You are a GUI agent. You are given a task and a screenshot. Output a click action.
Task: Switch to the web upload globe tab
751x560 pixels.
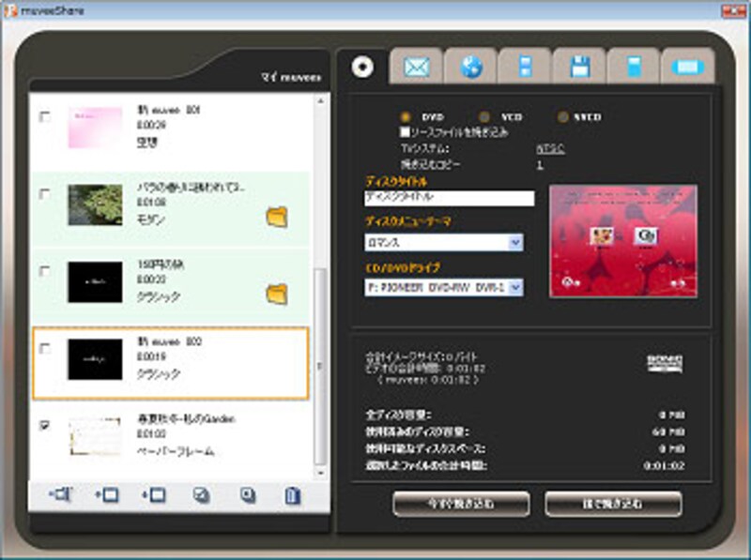pos(470,68)
